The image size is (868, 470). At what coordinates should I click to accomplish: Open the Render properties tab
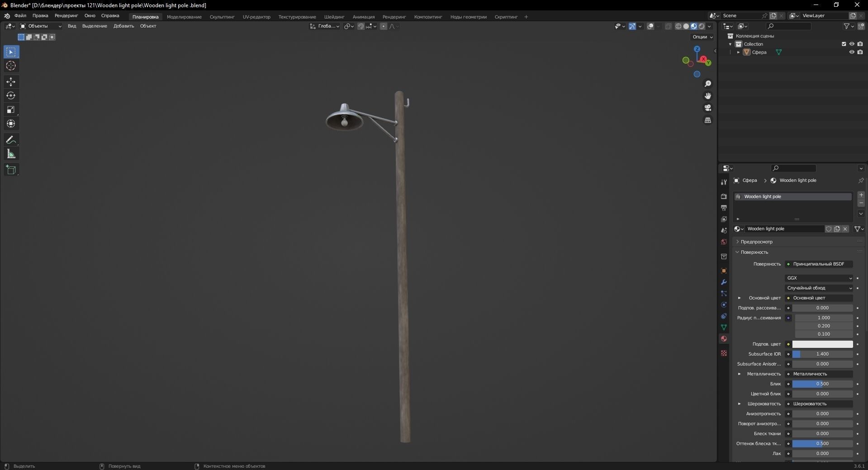point(724,196)
